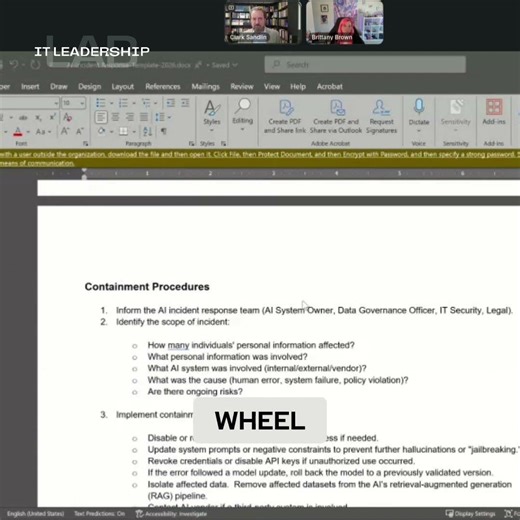Click the Sort A-Z icon

(147, 131)
